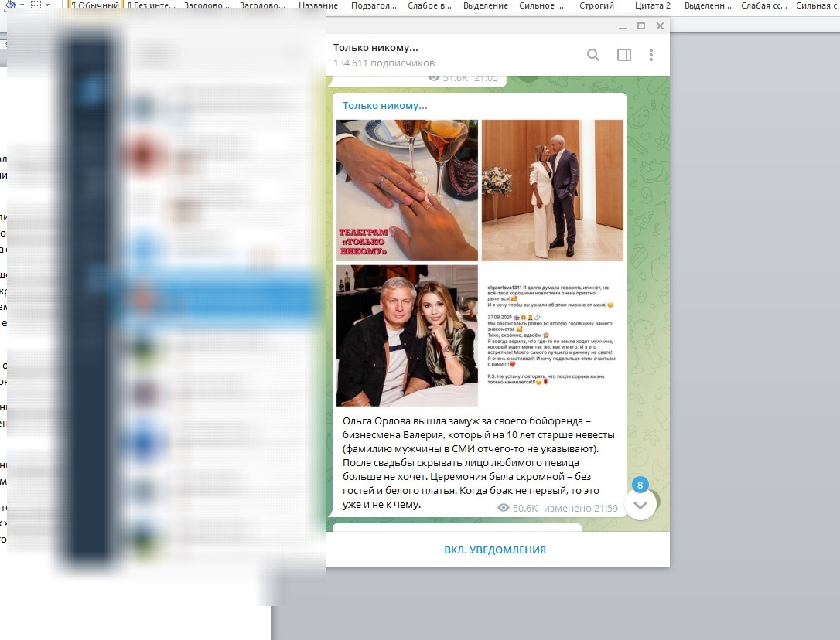The image size is (840, 640).
Task: Apply the Строгий style in Word
Action: click(596, 5)
